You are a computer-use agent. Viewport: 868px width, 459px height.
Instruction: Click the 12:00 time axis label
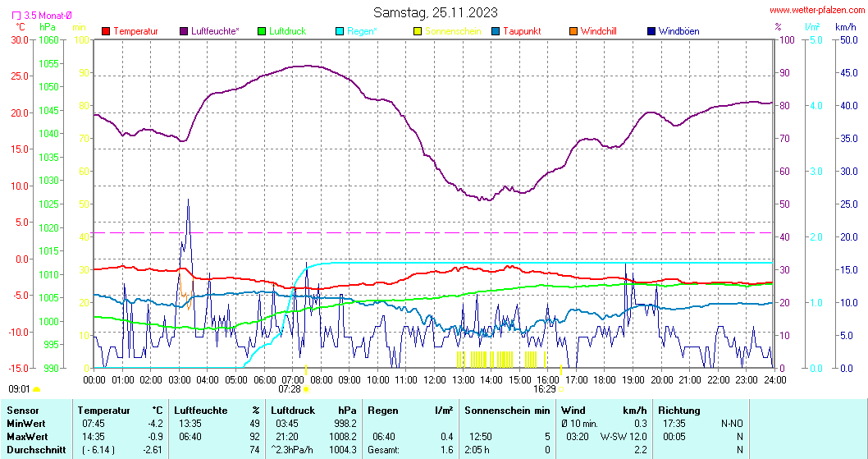[x=435, y=379]
